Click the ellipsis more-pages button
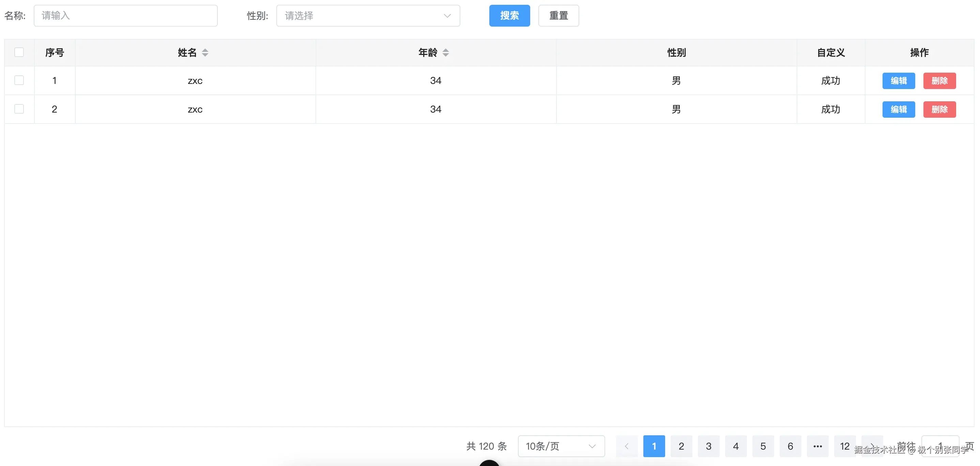 tap(817, 446)
